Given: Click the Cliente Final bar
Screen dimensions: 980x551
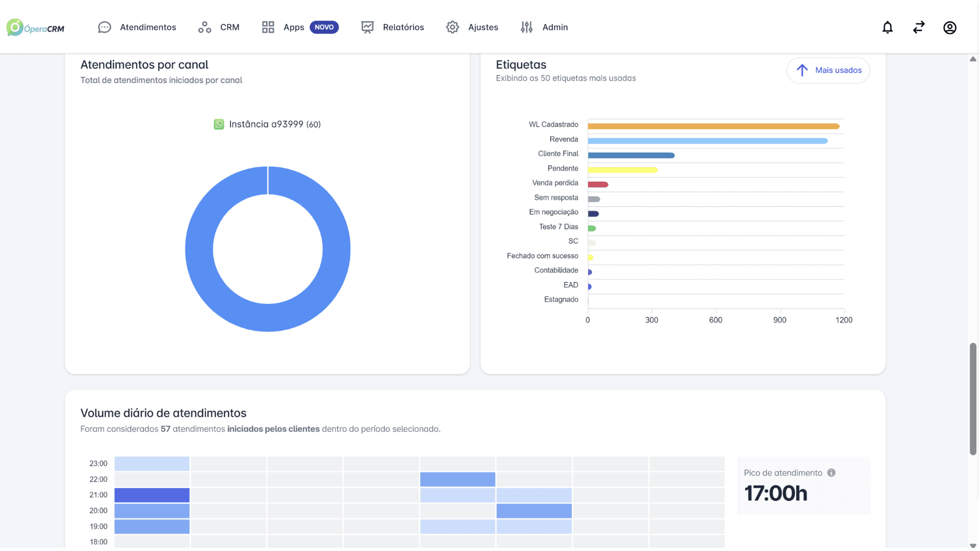Looking at the screenshot, I should click(631, 156).
